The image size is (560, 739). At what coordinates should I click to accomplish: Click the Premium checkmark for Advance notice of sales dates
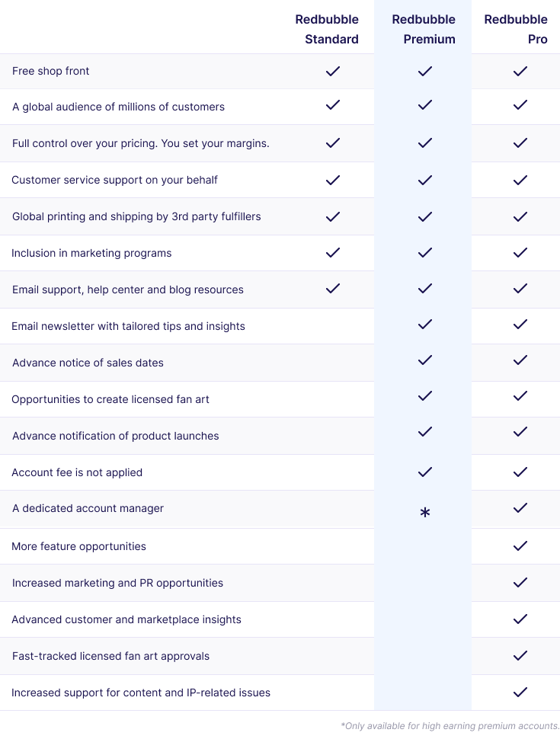[x=424, y=360]
